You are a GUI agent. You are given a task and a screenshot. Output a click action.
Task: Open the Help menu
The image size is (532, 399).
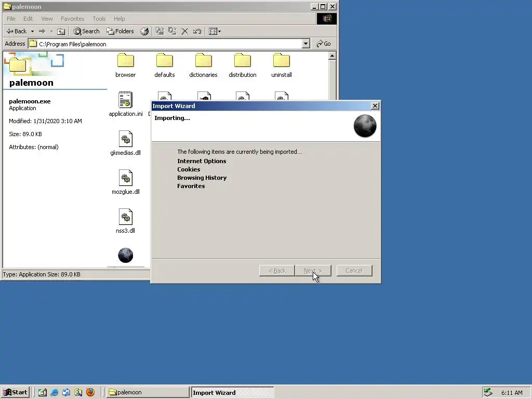119,19
